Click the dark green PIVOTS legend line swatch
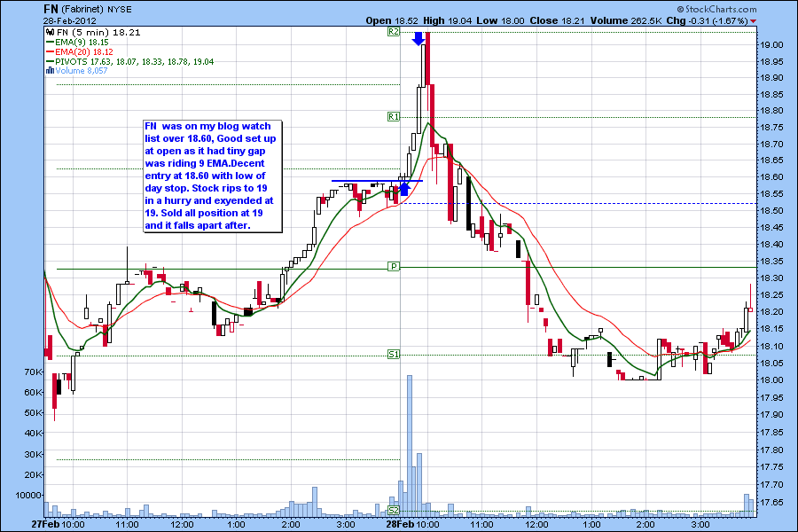This screenshot has height=532, width=798. [50, 62]
